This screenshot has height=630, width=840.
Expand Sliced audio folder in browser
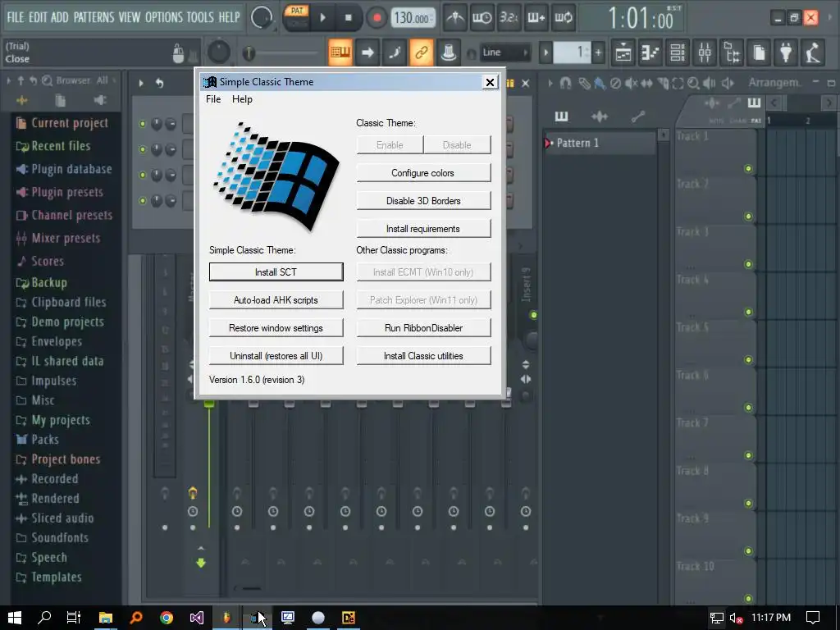(55, 518)
